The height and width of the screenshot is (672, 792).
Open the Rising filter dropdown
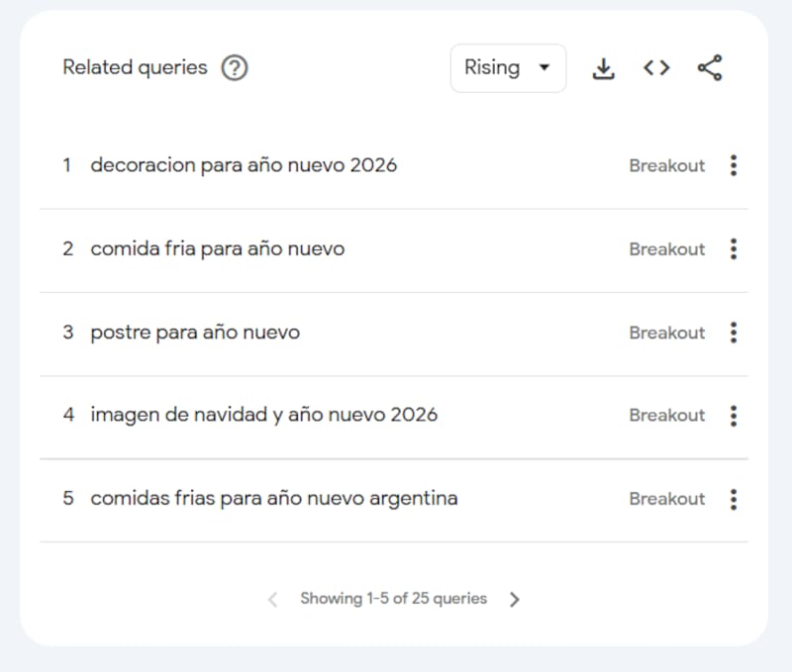(508, 68)
